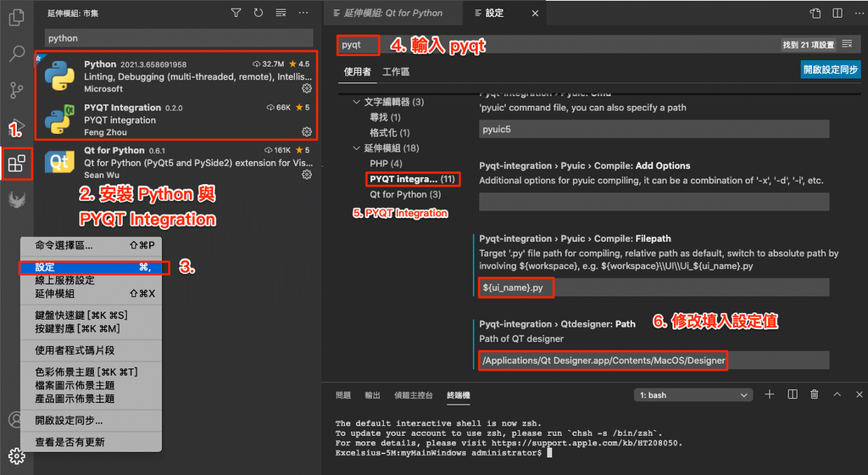
Task: Close the bottom panel
Action: 860,394
